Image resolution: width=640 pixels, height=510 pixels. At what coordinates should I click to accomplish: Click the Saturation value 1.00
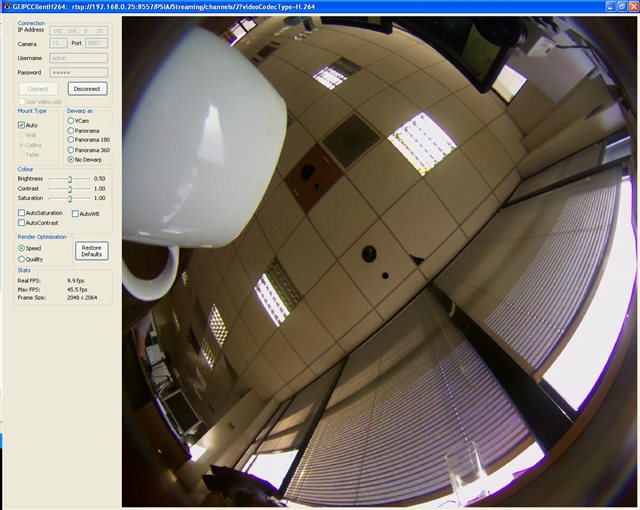point(100,198)
